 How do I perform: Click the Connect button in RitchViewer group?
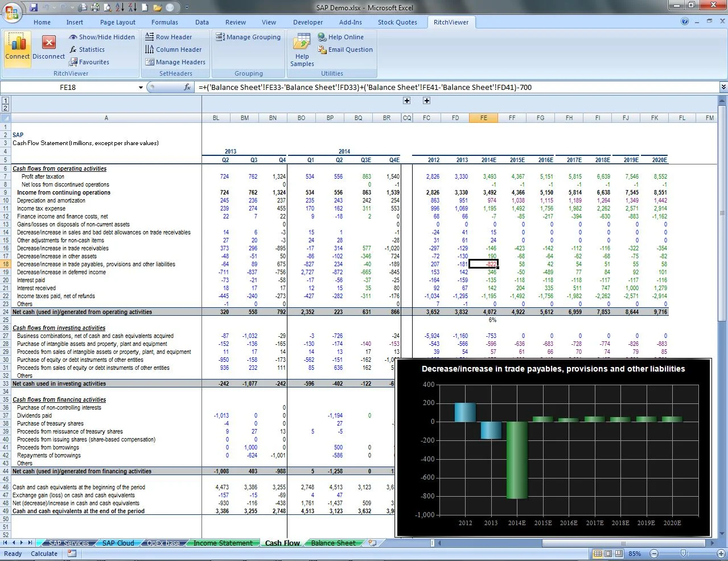click(18, 48)
